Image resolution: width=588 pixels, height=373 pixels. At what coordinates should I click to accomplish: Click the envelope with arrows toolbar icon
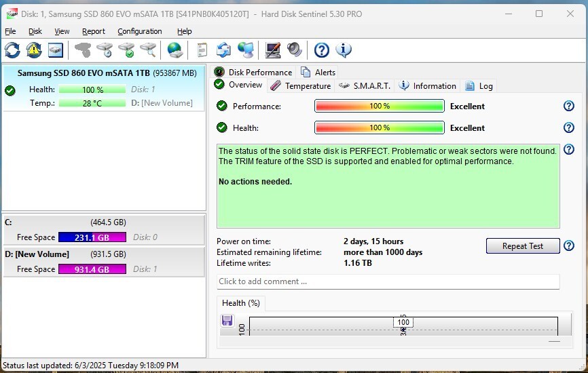(x=223, y=50)
